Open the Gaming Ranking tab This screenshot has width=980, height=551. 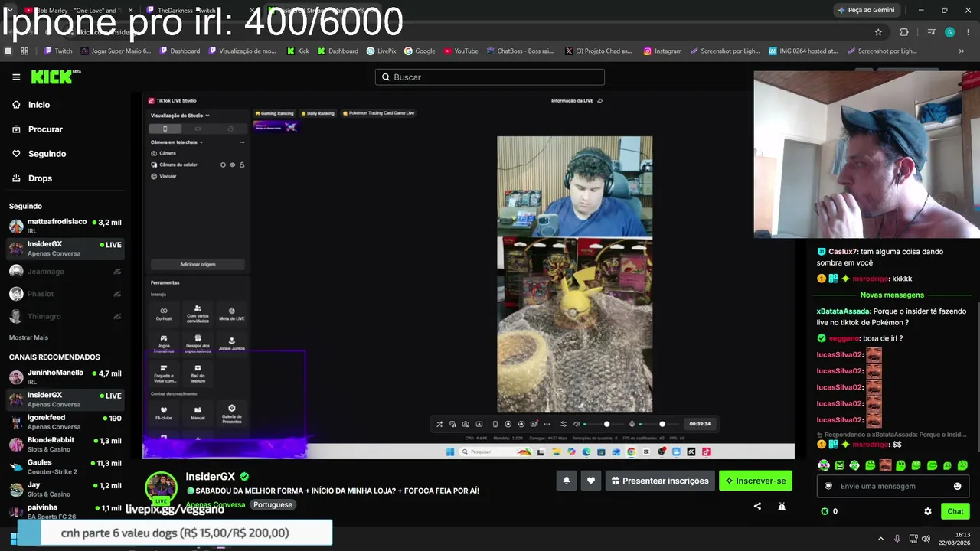pyautogui.click(x=274, y=113)
